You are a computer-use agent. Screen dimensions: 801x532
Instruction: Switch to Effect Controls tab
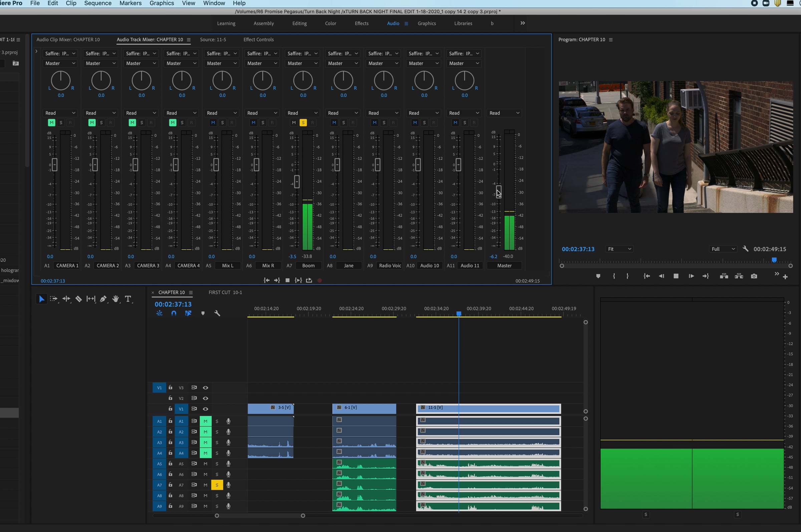click(258, 40)
